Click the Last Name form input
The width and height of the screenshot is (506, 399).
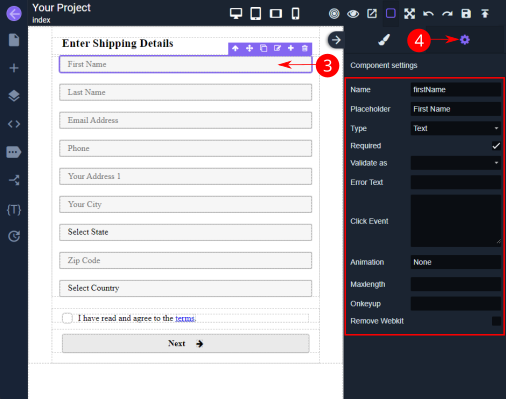click(x=185, y=92)
